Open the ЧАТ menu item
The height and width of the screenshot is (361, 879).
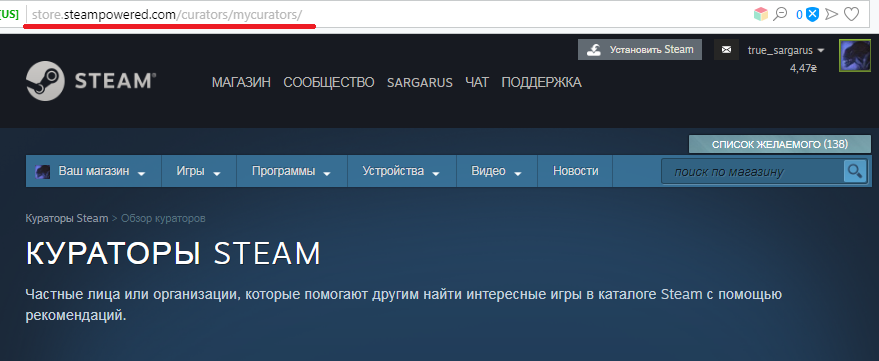(476, 82)
